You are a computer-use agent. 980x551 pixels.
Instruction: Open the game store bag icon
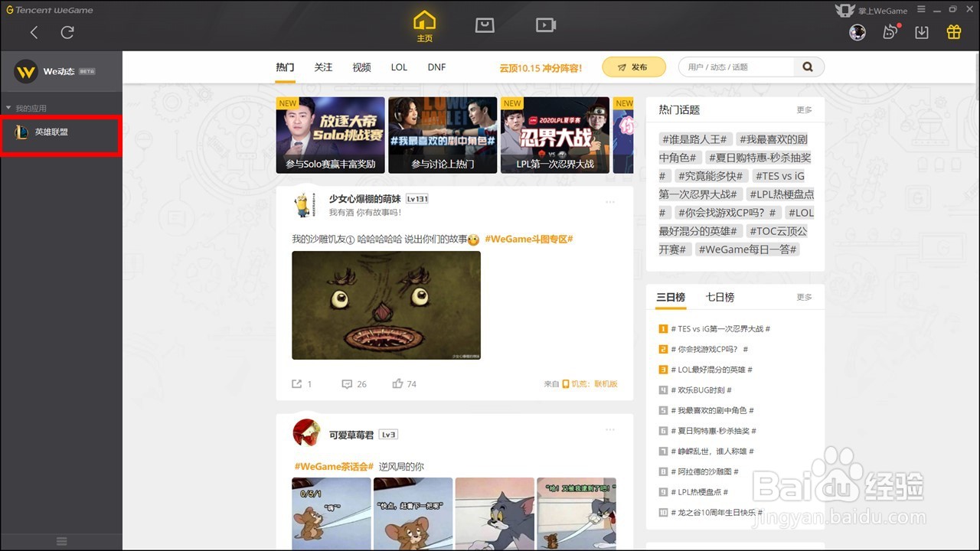(485, 24)
